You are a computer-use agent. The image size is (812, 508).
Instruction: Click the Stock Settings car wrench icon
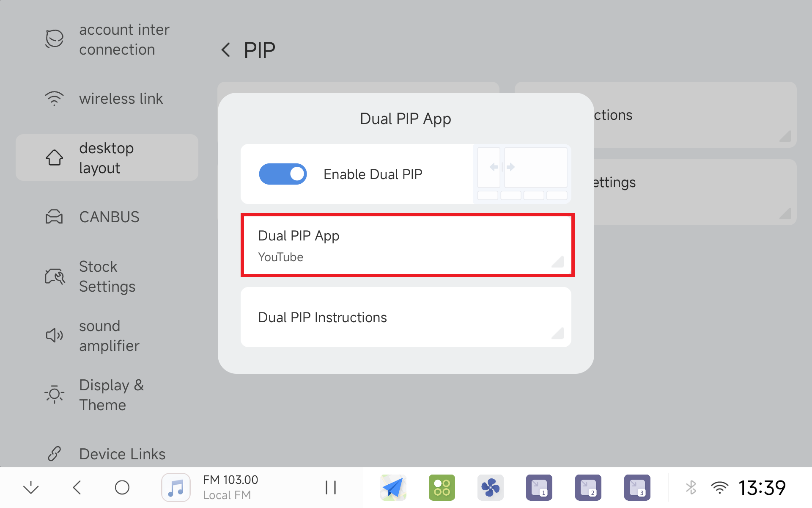point(55,276)
